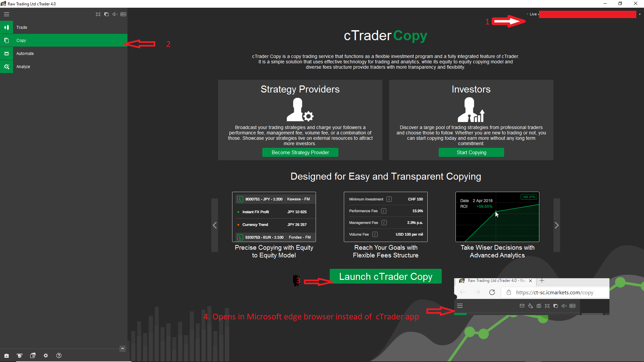Expand the carousel previous arrow control
This screenshot has height=362, width=644.
point(215,226)
